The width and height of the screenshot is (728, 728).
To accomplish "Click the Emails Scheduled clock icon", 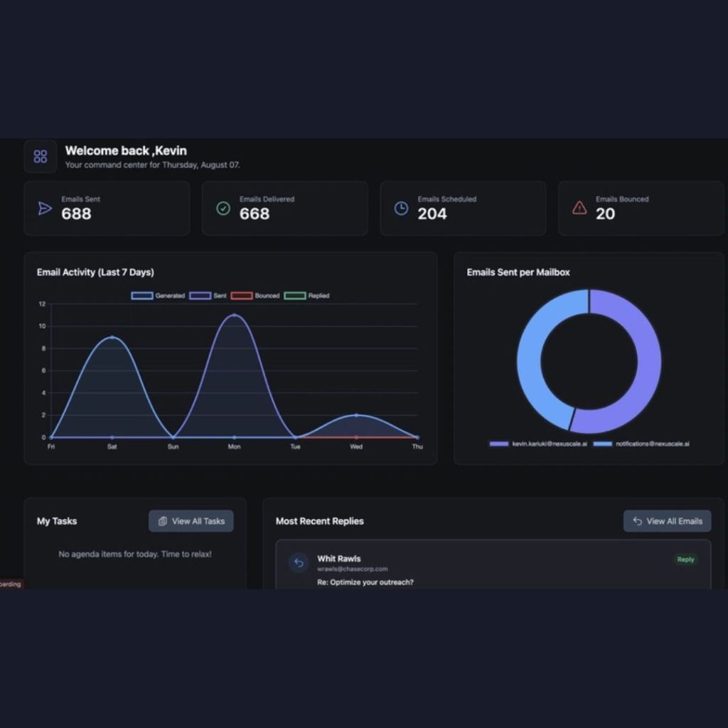I will 402,208.
